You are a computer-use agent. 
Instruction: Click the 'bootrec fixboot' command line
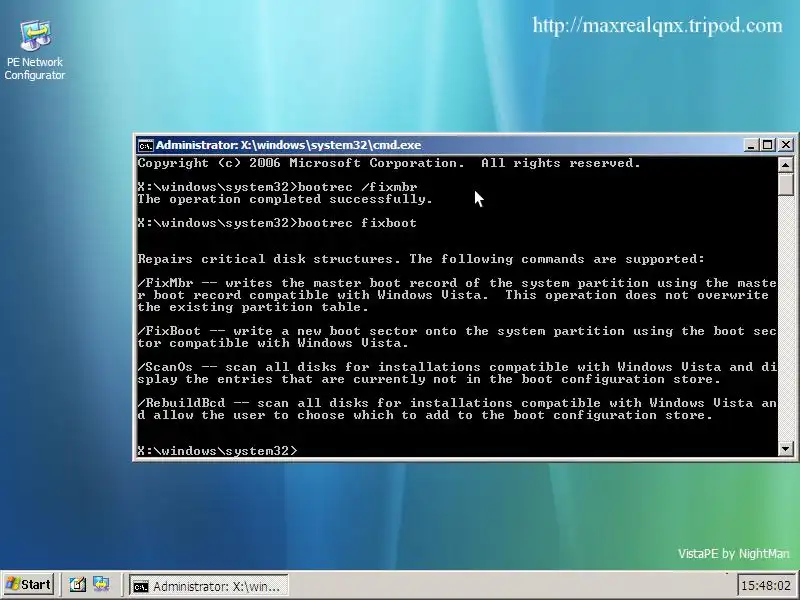[277, 223]
